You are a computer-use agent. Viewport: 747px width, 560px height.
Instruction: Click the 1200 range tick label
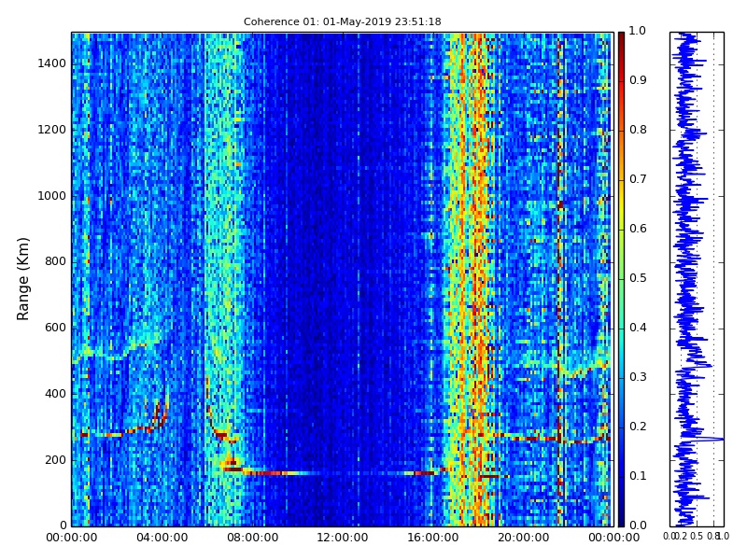[x=52, y=130]
